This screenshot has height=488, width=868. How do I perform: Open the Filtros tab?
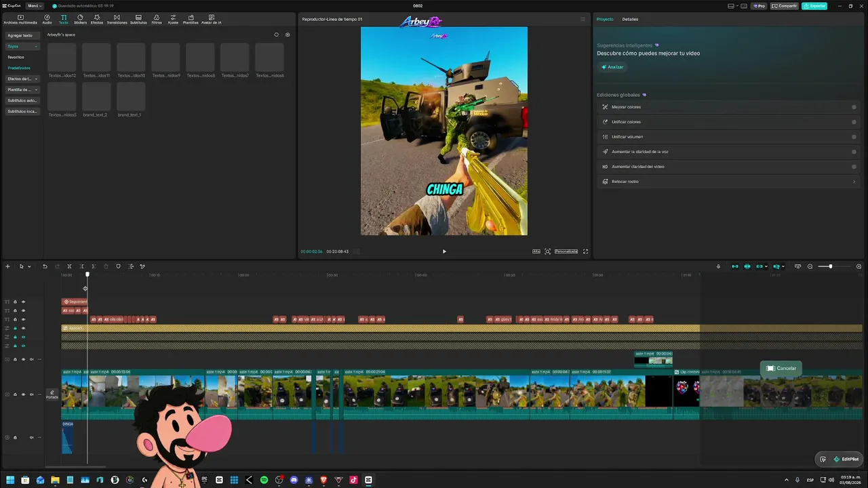click(157, 19)
